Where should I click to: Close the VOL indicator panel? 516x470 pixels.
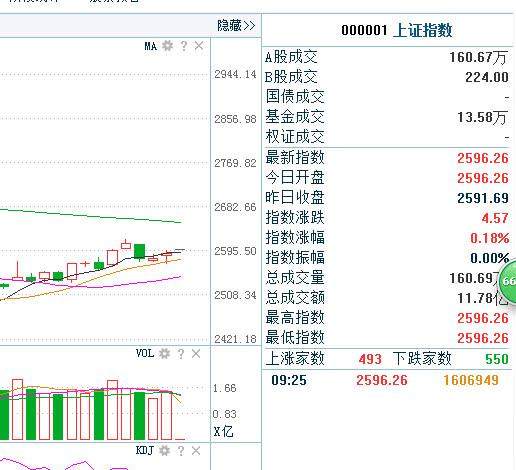[x=196, y=353]
